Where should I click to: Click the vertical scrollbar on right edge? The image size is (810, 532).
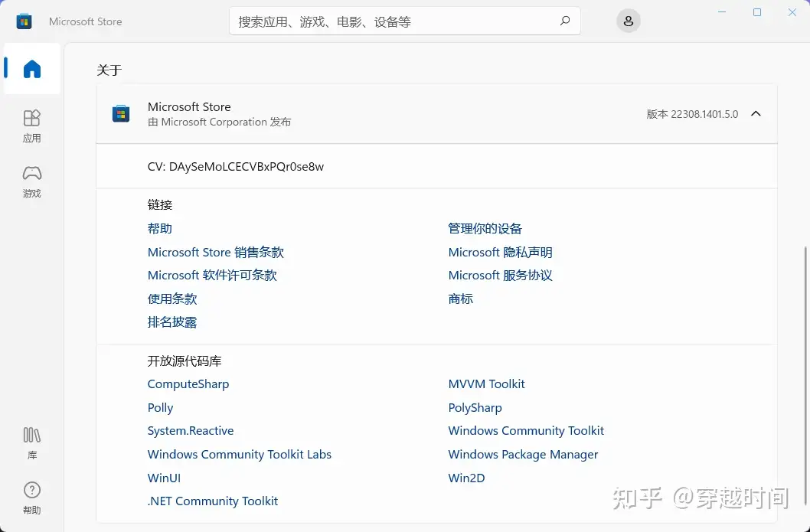tap(806, 376)
